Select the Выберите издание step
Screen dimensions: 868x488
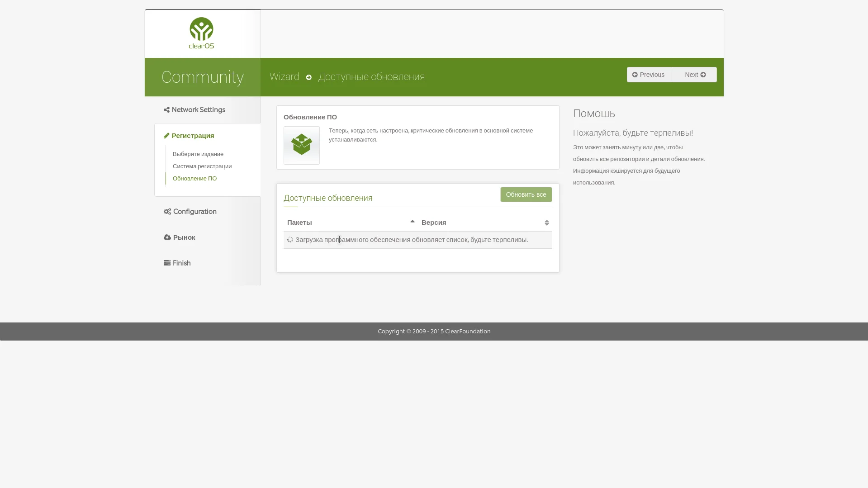coord(198,154)
